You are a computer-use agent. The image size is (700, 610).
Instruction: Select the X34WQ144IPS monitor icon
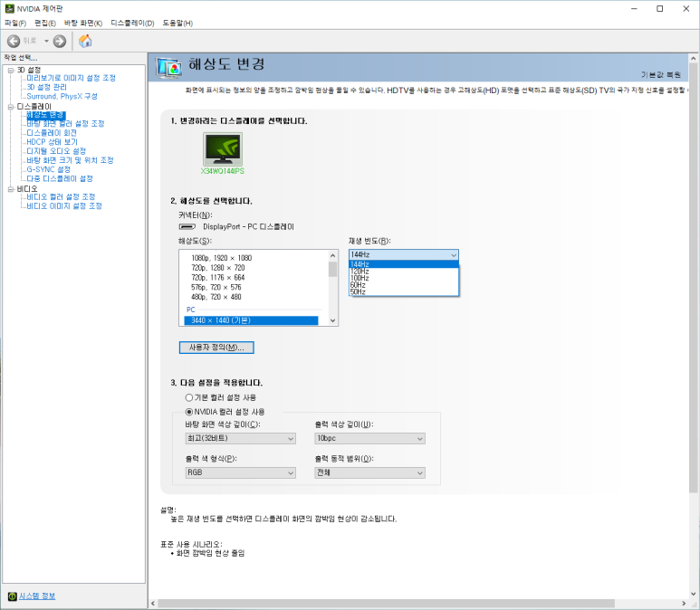(x=223, y=149)
